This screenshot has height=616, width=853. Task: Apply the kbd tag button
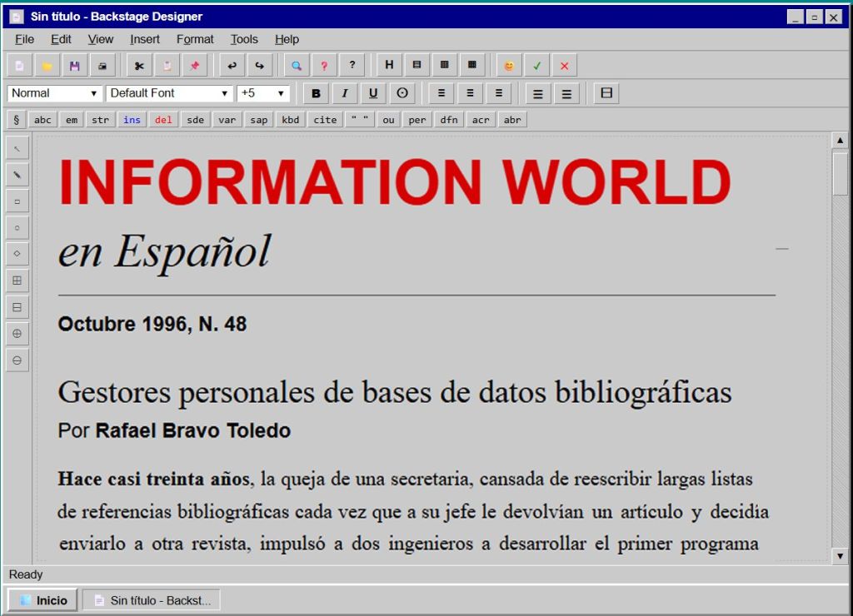click(291, 120)
